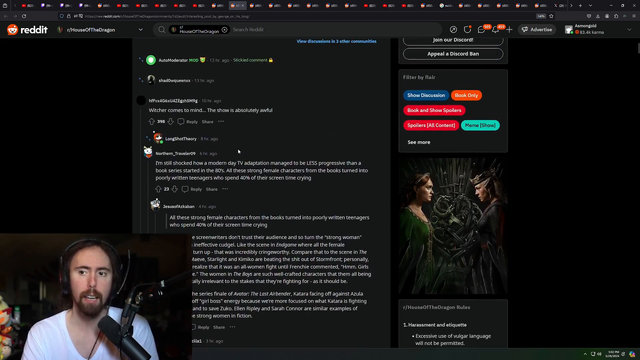The image size is (640, 360).
Task: Filter by Book Only flair
Action: pos(466,96)
